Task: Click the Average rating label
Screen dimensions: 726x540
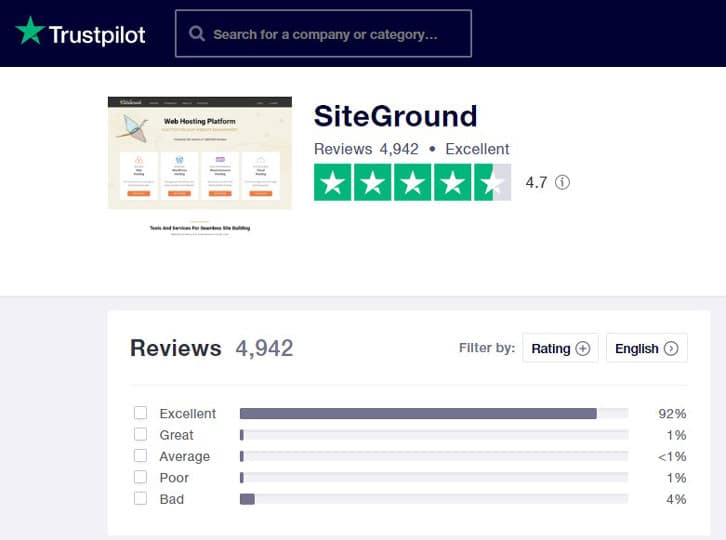Action: coord(185,457)
